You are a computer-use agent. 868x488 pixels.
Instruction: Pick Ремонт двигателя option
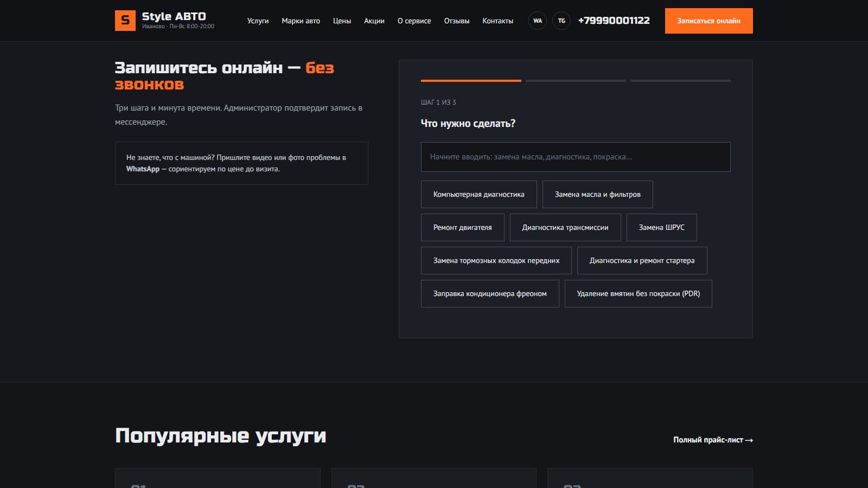coord(462,227)
